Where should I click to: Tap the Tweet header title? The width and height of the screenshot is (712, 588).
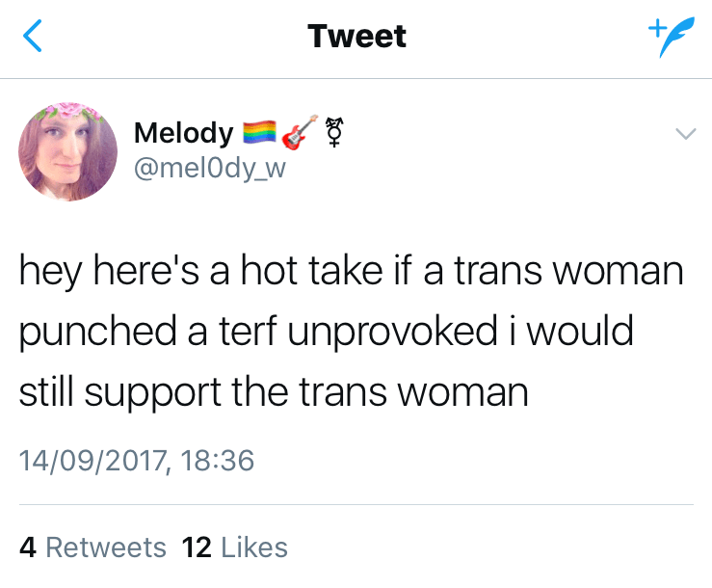click(x=356, y=37)
